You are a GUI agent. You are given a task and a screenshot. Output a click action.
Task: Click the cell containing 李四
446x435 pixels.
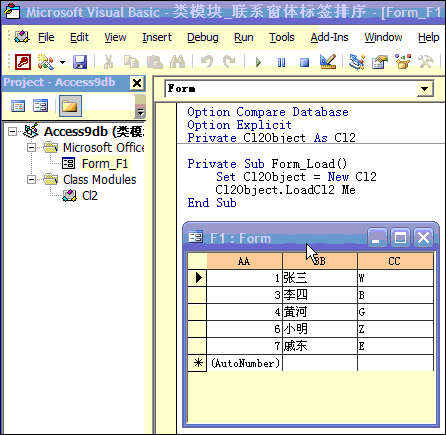click(x=320, y=295)
